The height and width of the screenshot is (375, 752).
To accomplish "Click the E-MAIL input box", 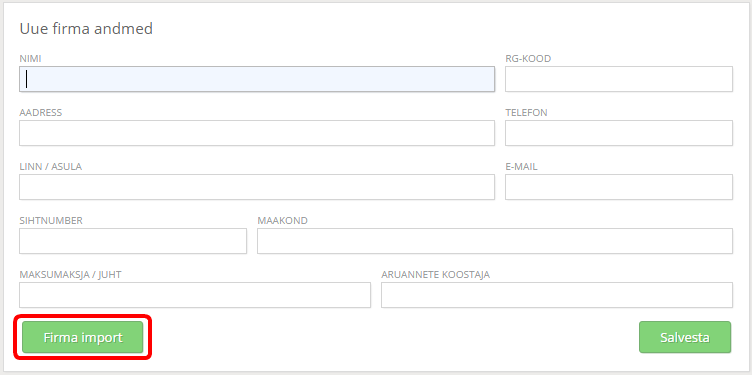I will (x=619, y=187).
